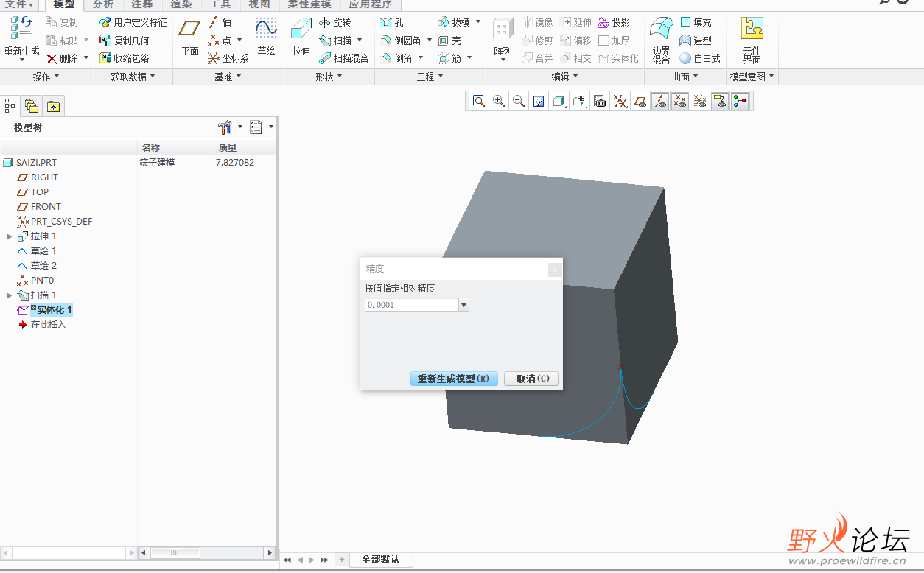Expand the 拉伸 1 tree node
The width and height of the screenshot is (924, 573).
click(9, 236)
